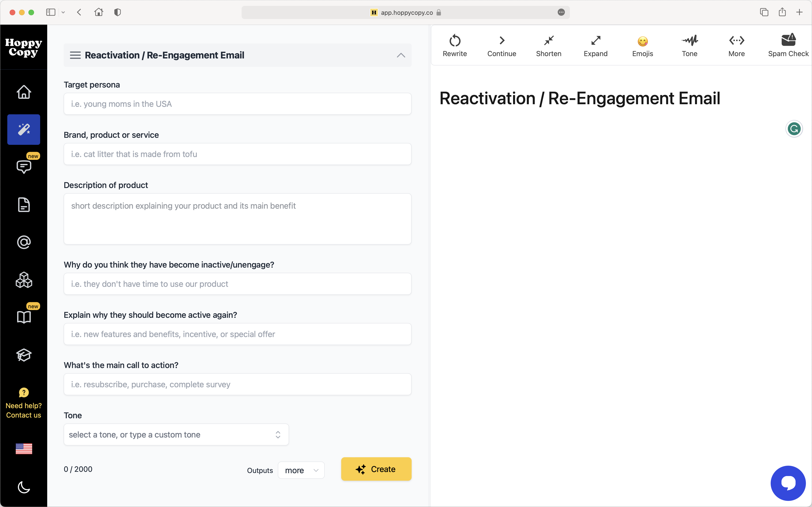Click the Need help Contact us link

23,410
